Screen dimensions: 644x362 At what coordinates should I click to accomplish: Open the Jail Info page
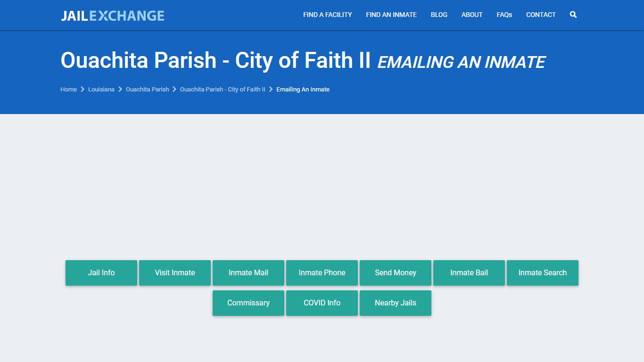(101, 272)
